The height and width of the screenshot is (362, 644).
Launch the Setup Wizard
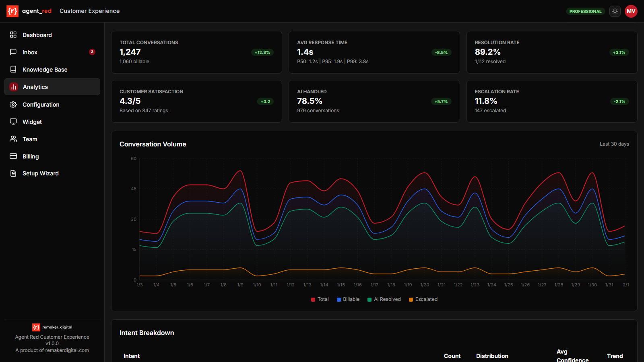40,173
